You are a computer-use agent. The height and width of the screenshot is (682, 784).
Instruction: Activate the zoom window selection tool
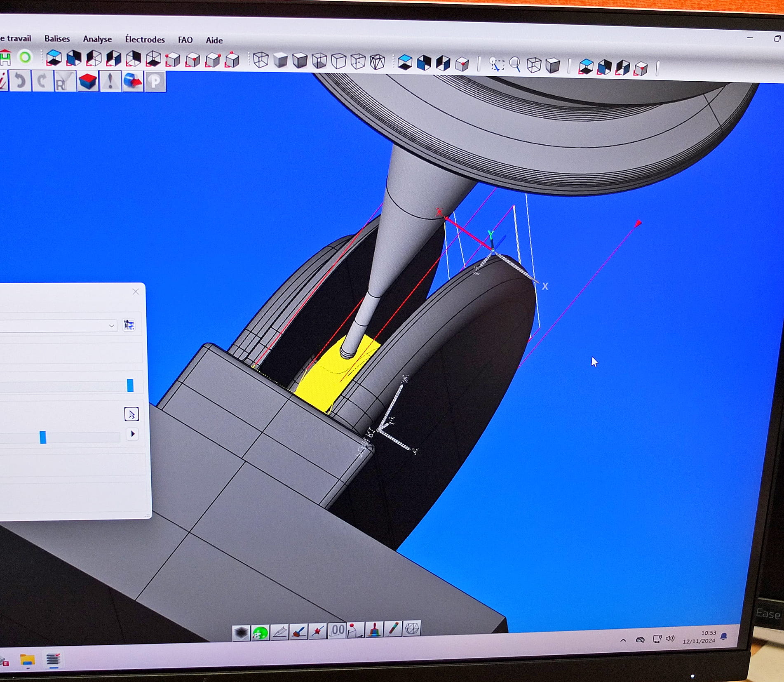(x=496, y=64)
